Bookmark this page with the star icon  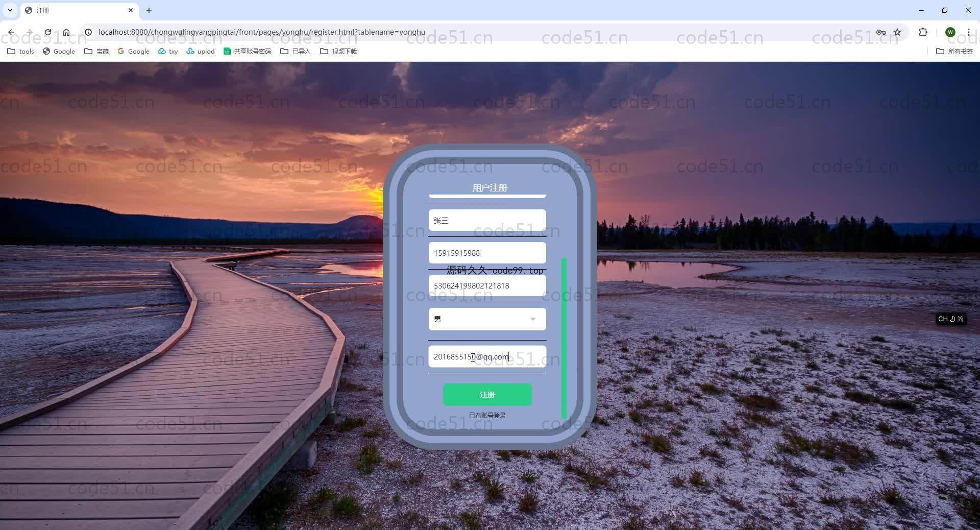pos(897,32)
